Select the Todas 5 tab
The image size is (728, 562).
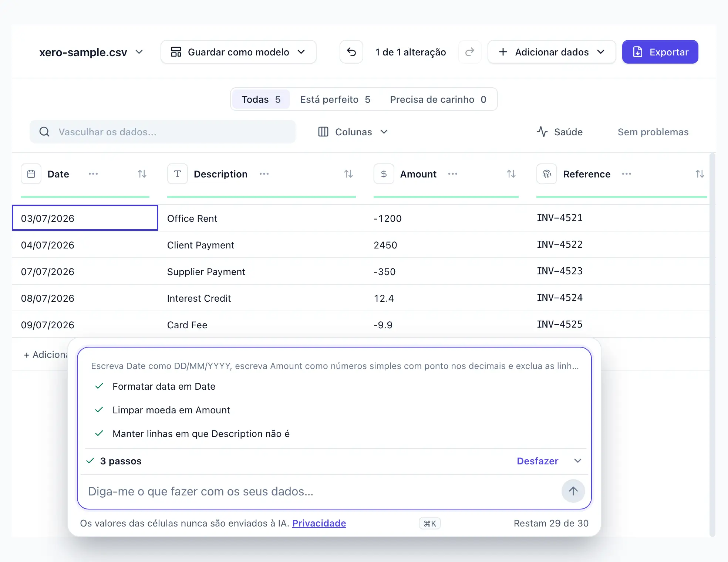click(x=261, y=99)
